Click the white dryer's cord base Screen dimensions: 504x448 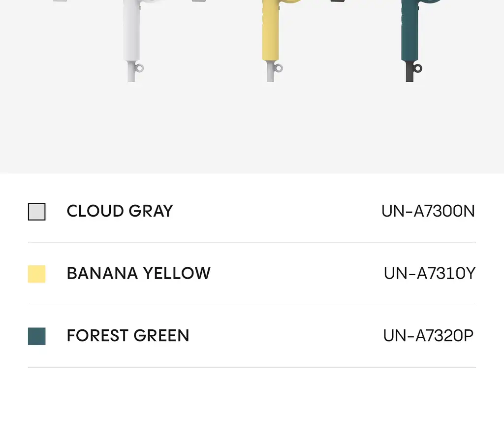click(131, 71)
